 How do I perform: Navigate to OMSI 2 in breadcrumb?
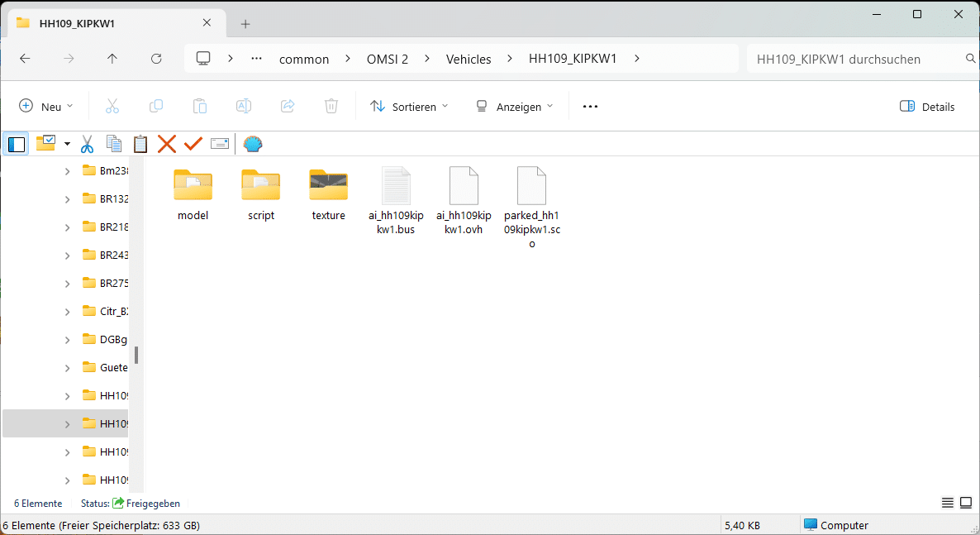388,59
